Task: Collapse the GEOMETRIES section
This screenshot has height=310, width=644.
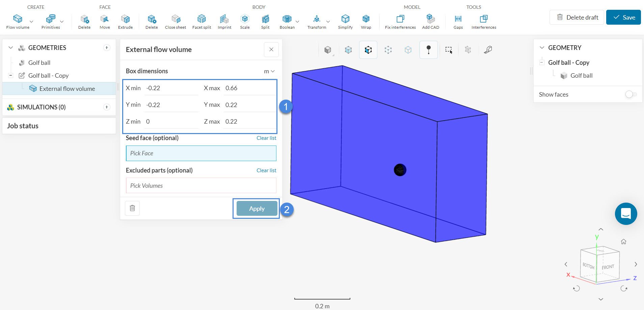Action: pyautogui.click(x=11, y=48)
